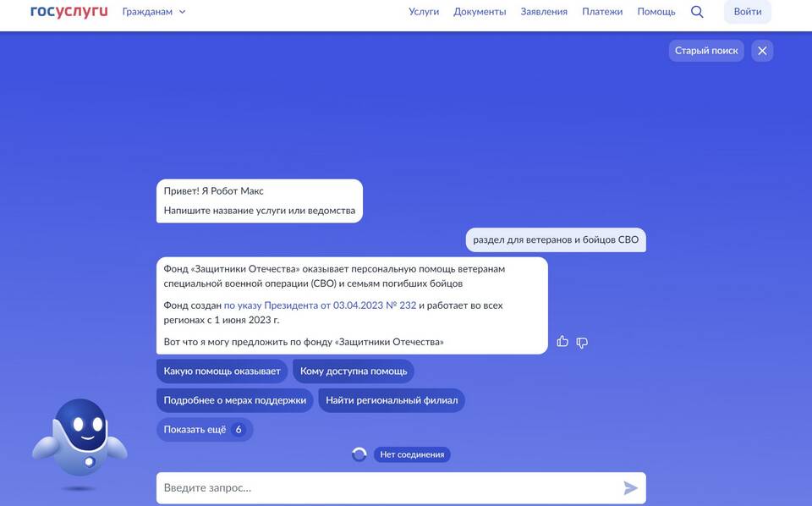The height and width of the screenshot is (506, 812).
Task: Expand Показать ещё 6 options
Action: tap(205, 429)
